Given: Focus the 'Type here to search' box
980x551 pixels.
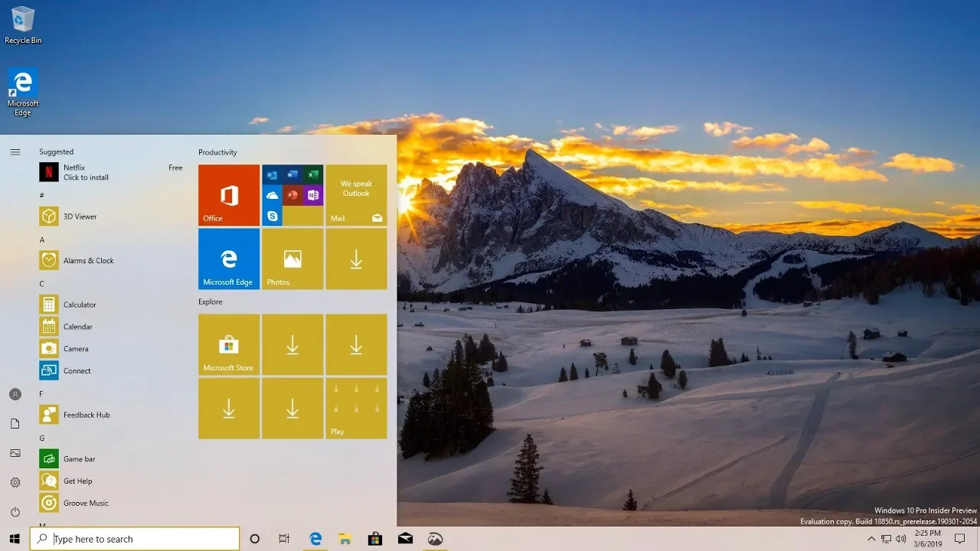Looking at the screenshot, I should click(x=135, y=539).
